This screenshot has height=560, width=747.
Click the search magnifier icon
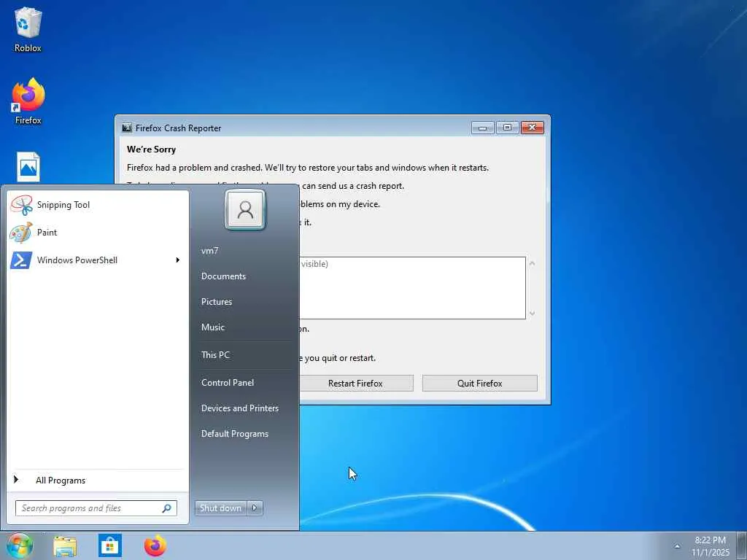point(167,508)
